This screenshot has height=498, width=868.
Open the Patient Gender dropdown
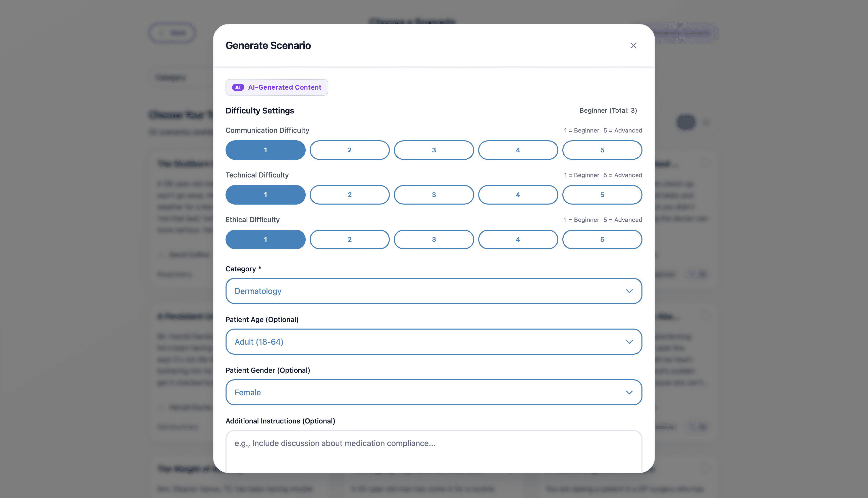click(433, 392)
